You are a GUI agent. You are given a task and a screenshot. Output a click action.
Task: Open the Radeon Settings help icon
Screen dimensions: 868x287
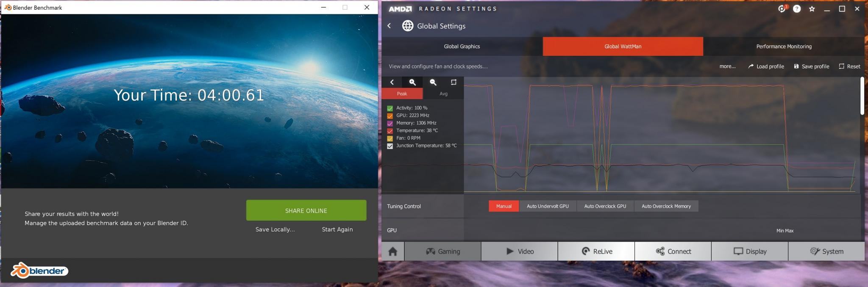[x=797, y=8]
